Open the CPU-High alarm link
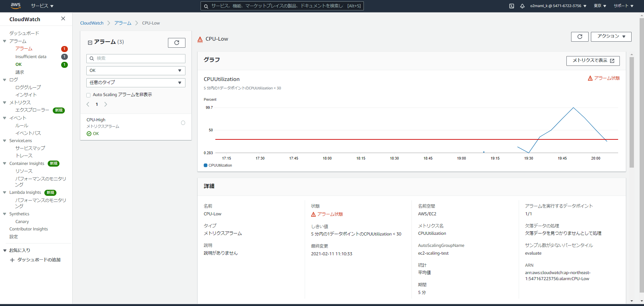 [96, 120]
